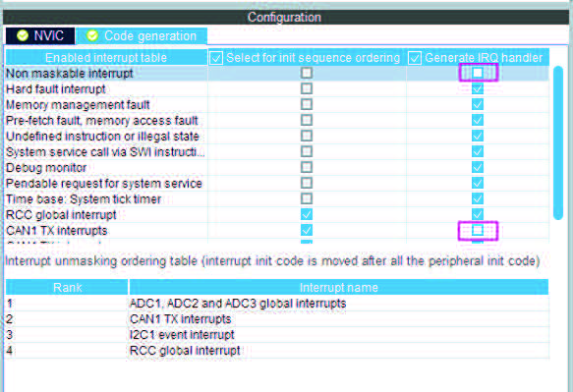This screenshot has height=392, width=573.
Task: Select 'System service call via SWI' label
Action: pyautogui.click(x=105, y=152)
